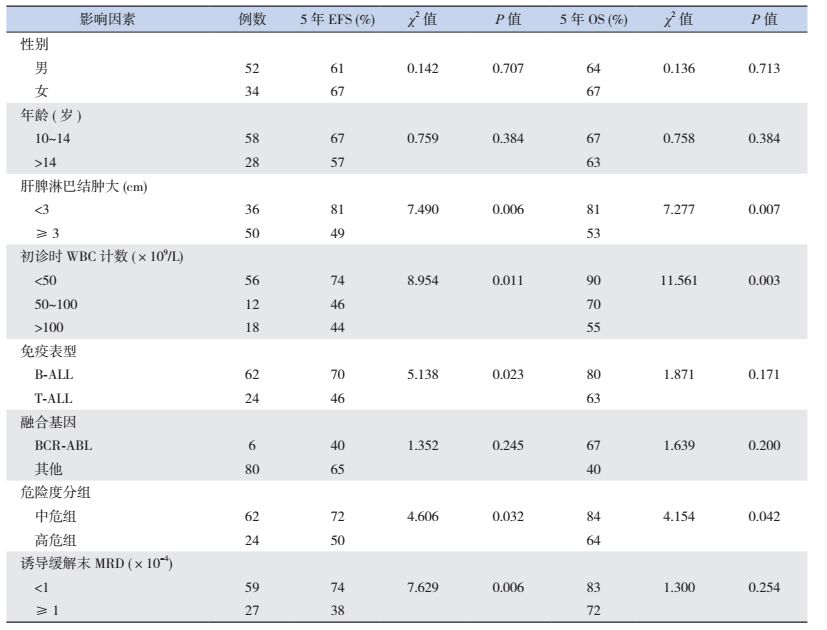Image resolution: width=827 pixels, height=630 pixels.
Task: Click the 5 年 EFS (%) header
Action: pos(337,21)
